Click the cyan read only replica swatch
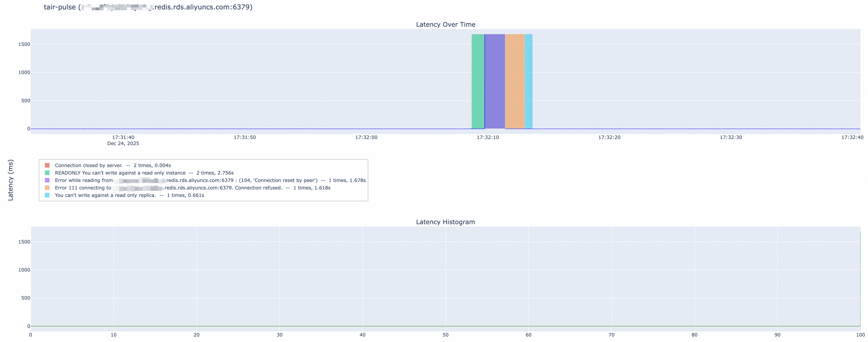Image resolution: width=868 pixels, height=342 pixels. click(47, 195)
